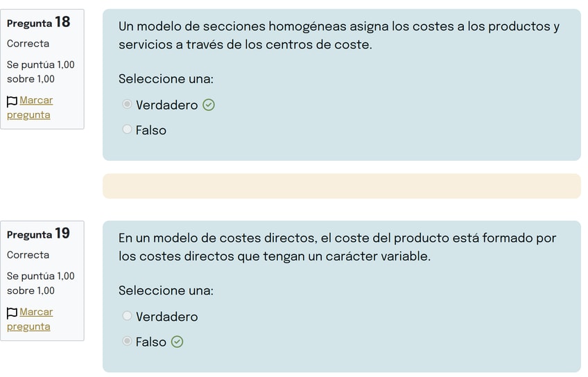This screenshot has height=377, width=588.
Task: Click the score text for Pregunta 18
Action: pos(40,71)
